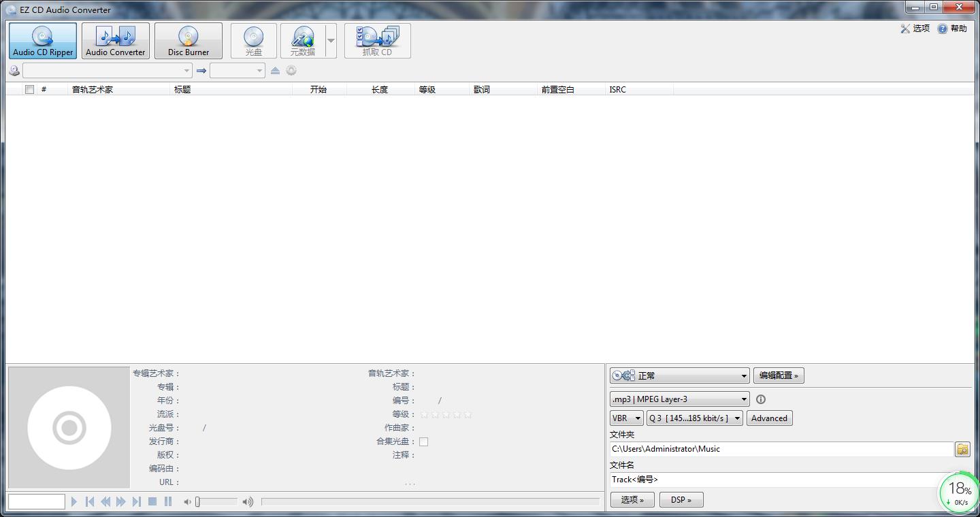Viewport: 980px width, 517px height.
Task: Click the album cover art placeholder
Action: [69, 428]
